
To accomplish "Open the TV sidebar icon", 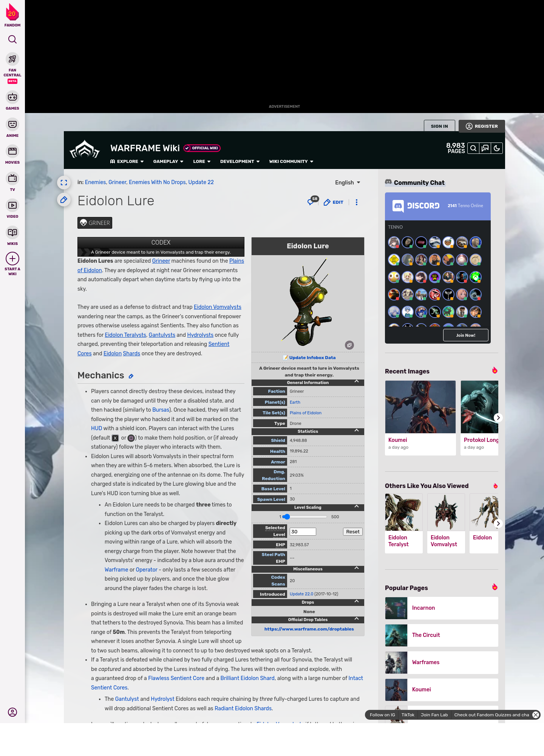I will click(x=12, y=178).
